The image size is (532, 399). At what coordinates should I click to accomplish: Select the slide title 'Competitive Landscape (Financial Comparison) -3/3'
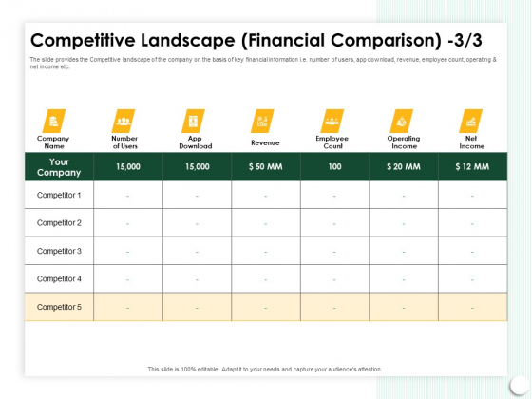[x=256, y=40]
